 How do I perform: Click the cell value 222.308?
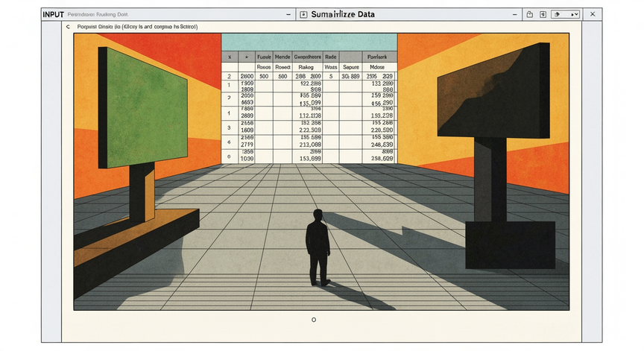coord(310,130)
